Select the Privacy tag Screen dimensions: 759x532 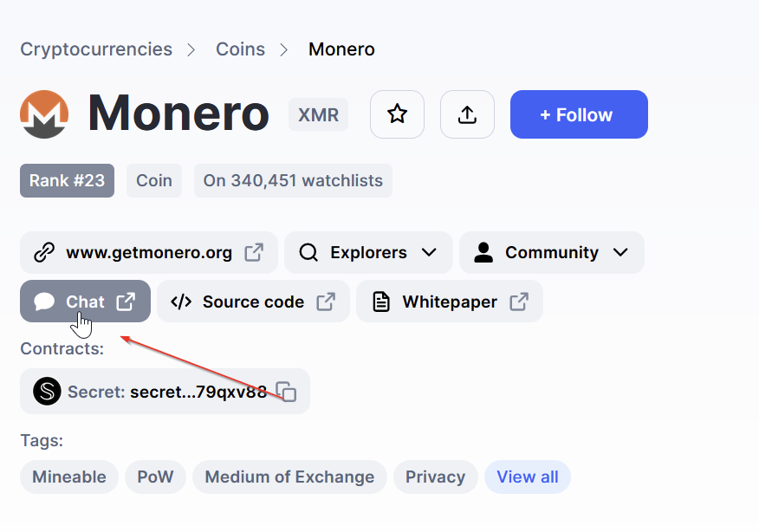pyautogui.click(x=435, y=477)
